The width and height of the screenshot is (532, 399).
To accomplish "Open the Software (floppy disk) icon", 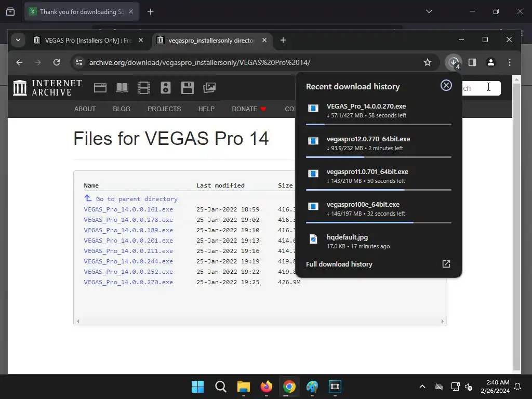I will [187, 88].
